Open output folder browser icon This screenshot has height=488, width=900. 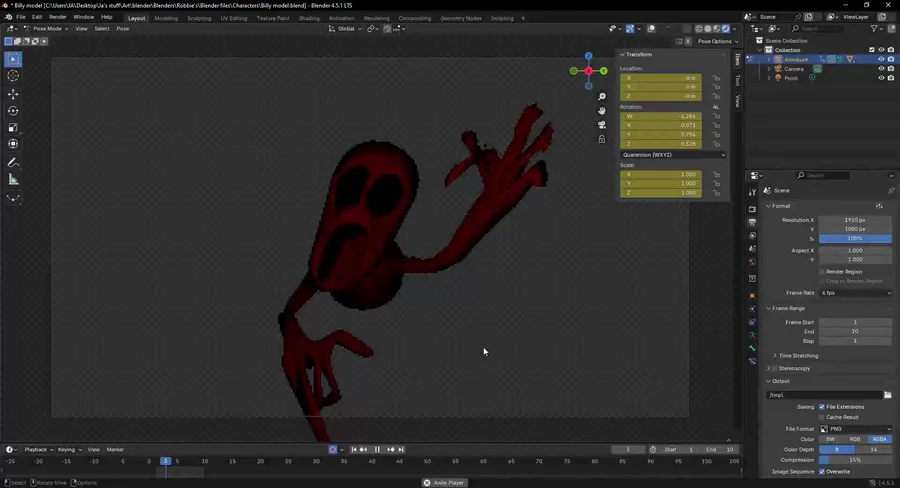[887, 395]
